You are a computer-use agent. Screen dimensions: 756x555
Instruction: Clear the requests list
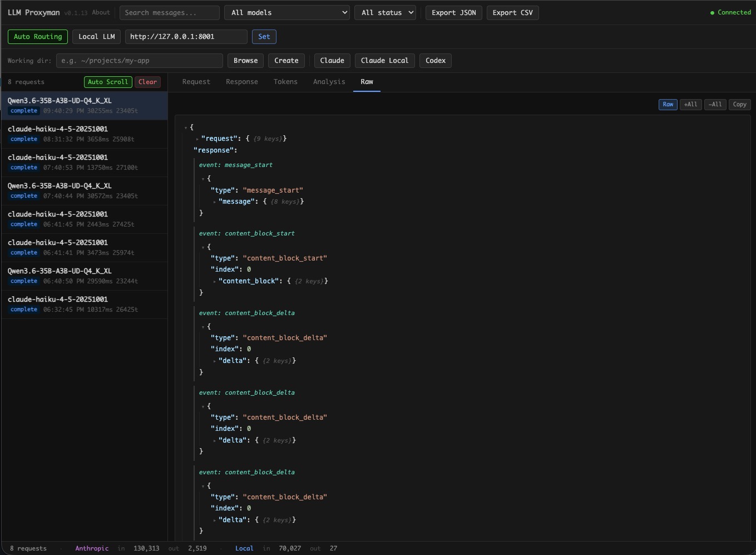(147, 82)
